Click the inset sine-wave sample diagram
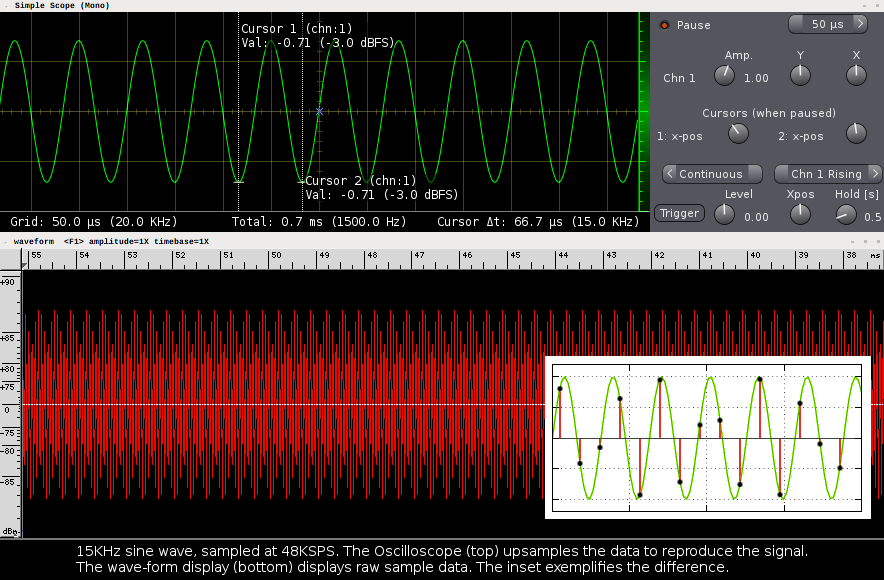 [708, 437]
